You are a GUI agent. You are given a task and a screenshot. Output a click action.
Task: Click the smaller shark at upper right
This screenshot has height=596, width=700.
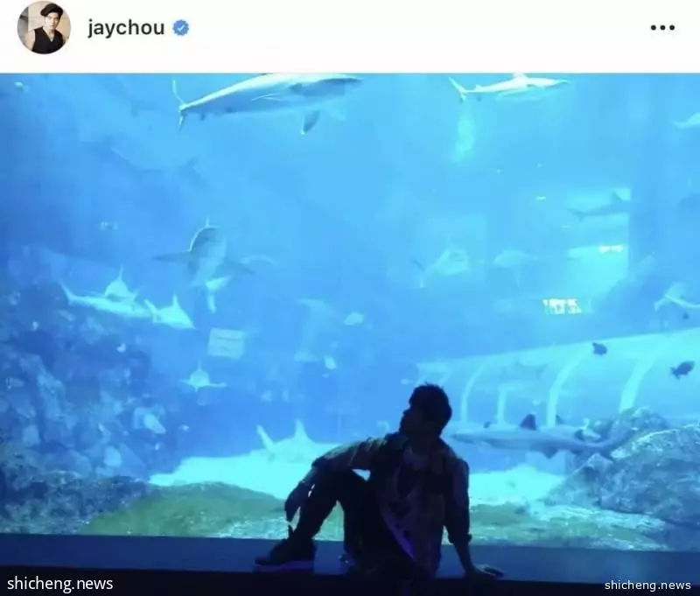pos(509,86)
